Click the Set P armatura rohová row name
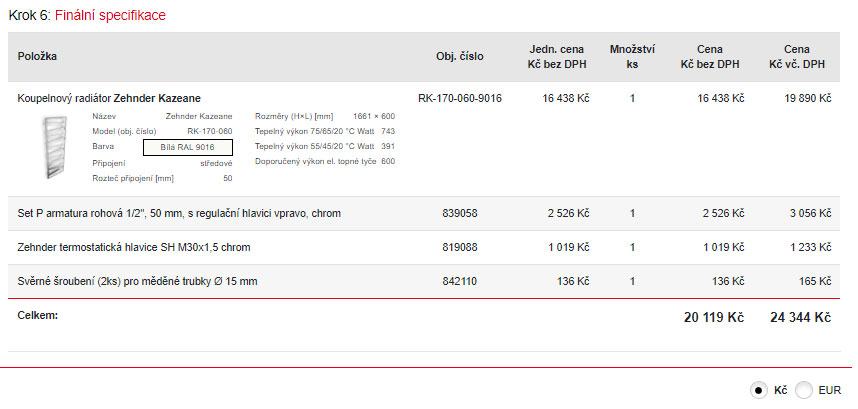This screenshot has height=409, width=858. click(179, 214)
